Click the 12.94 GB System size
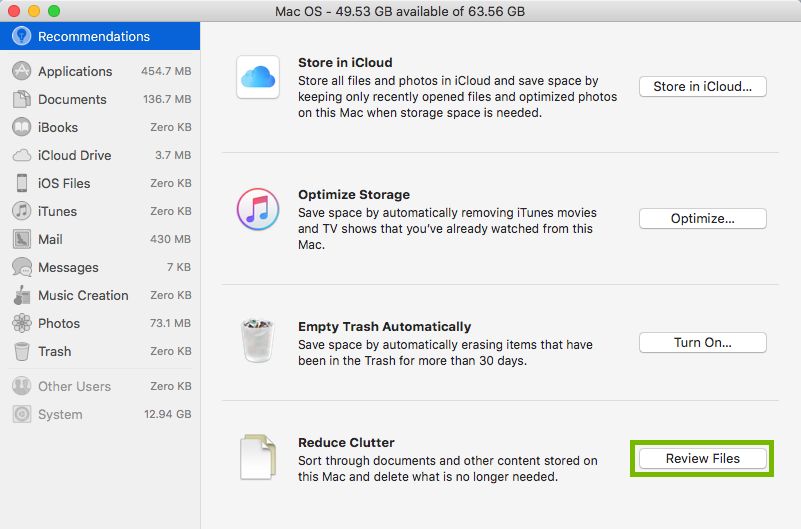801x529 pixels. [168, 414]
